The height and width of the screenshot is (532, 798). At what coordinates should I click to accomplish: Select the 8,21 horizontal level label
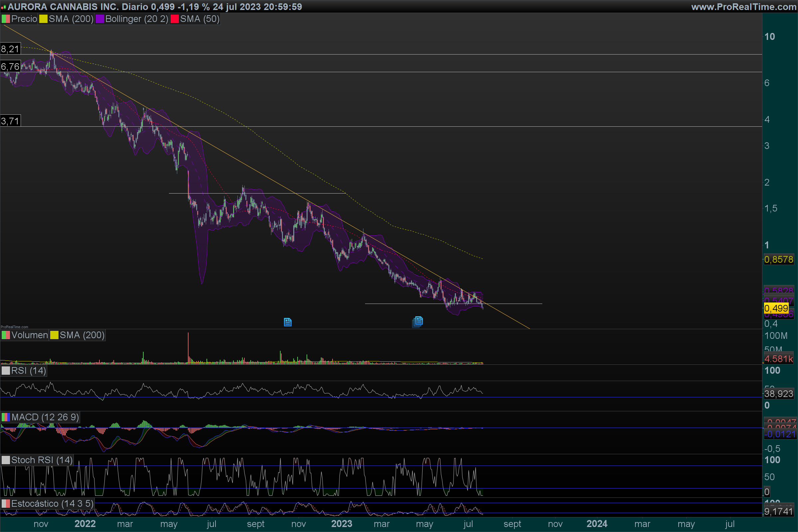click(x=10, y=49)
